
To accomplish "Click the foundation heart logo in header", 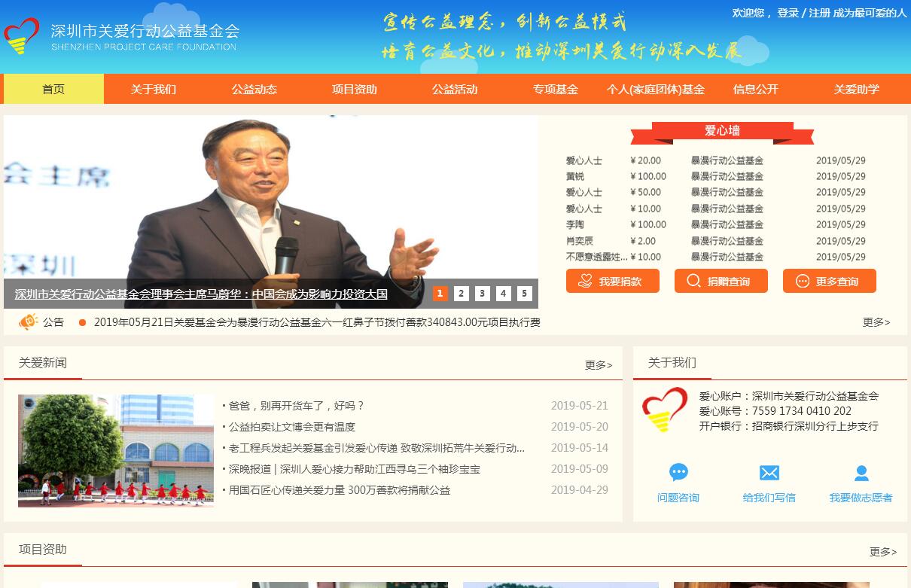I will [x=22, y=35].
